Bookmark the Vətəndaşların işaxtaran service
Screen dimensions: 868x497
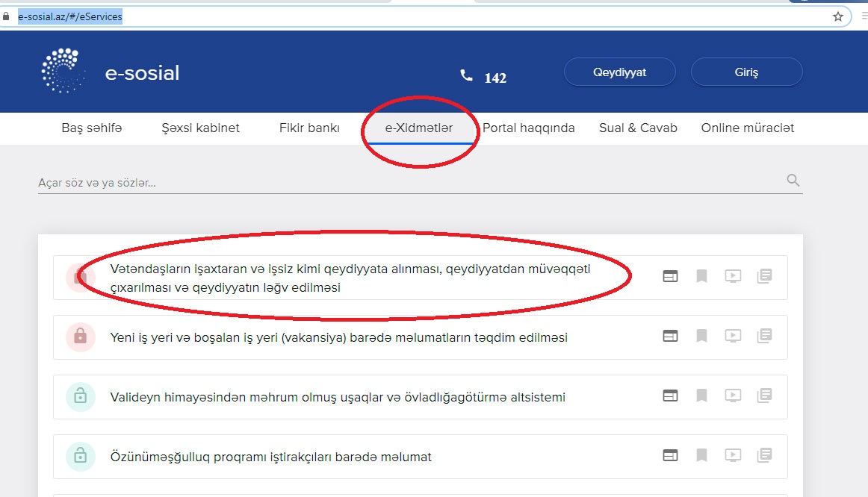click(701, 276)
